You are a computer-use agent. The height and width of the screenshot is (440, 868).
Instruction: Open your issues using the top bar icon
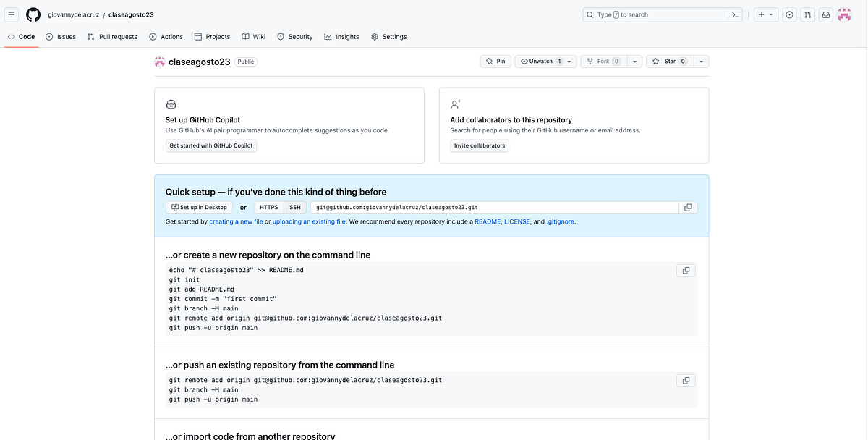pyautogui.click(x=789, y=14)
